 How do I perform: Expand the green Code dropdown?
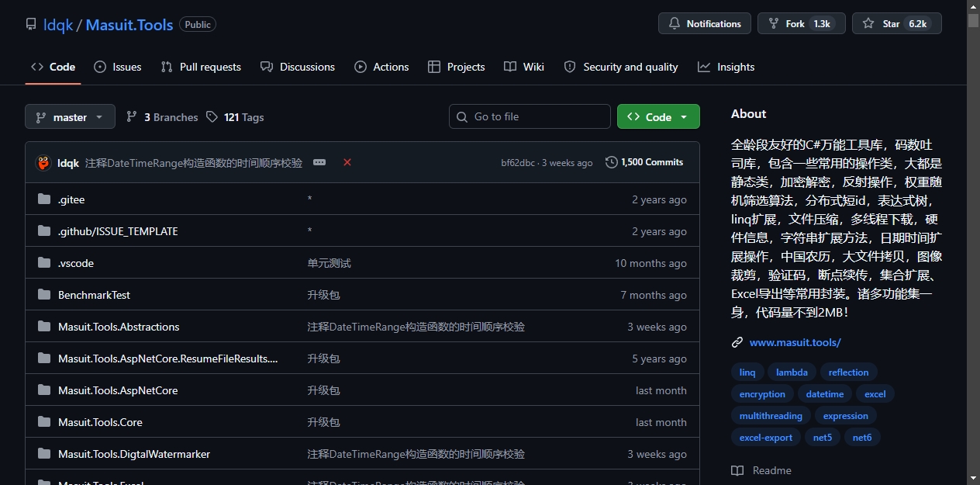coord(658,116)
